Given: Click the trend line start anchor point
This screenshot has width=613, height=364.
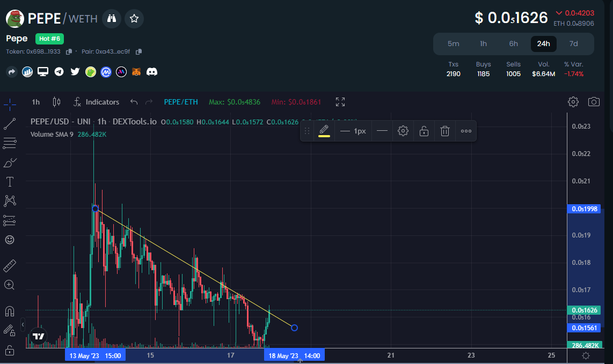Looking at the screenshot, I should [95, 209].
